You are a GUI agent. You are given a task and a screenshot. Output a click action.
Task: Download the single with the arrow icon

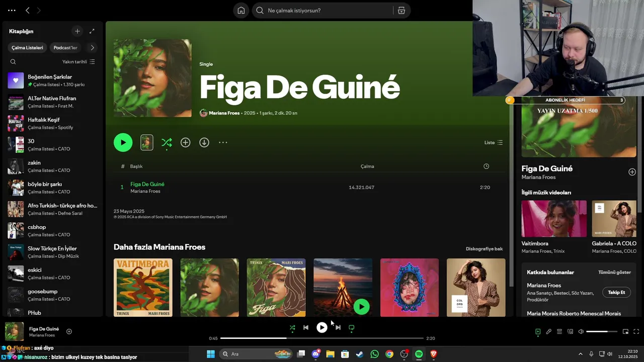[204, 143]
